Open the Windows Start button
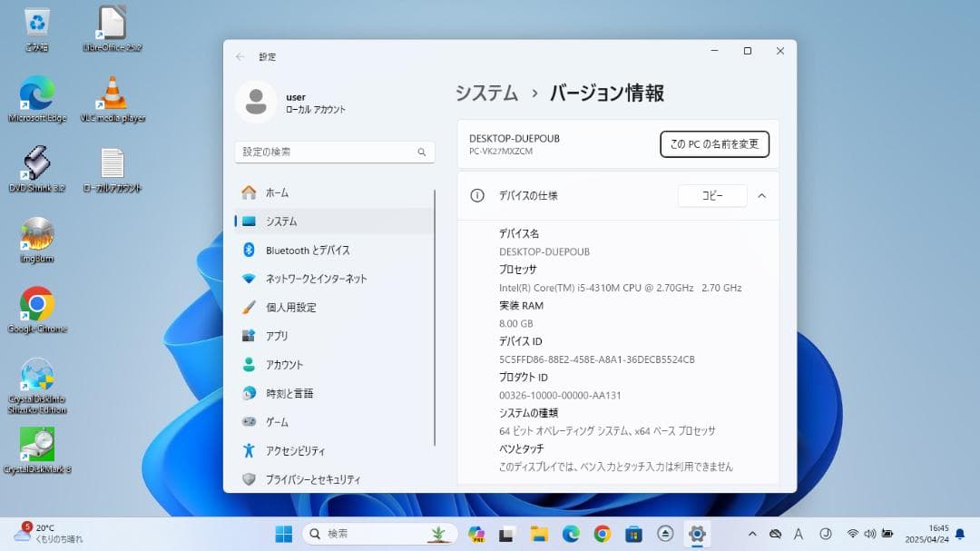The width and height of the screenshot is (980, 551). [x=284, y=534]
